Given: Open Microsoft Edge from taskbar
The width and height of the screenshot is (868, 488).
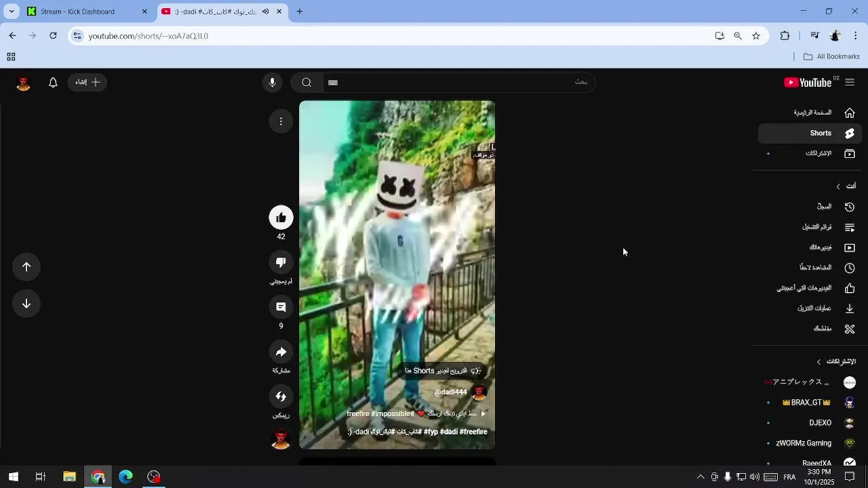Looking at the screenshot, I should [x=125, y=477].
